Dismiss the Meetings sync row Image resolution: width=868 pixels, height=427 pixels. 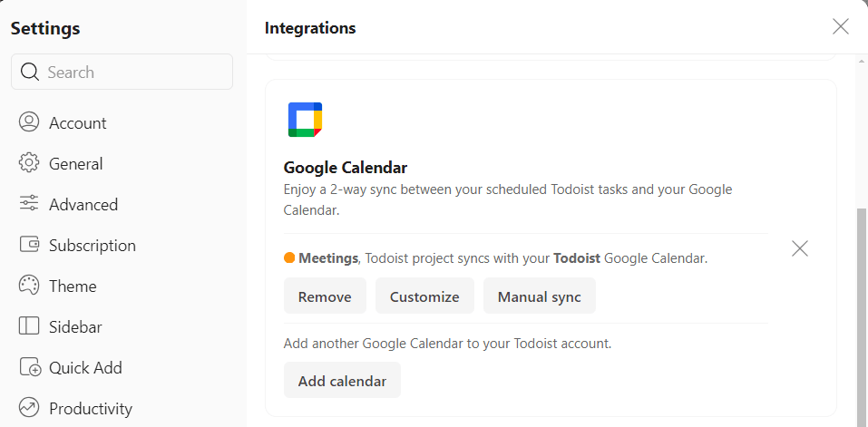(x=799, y=248)
